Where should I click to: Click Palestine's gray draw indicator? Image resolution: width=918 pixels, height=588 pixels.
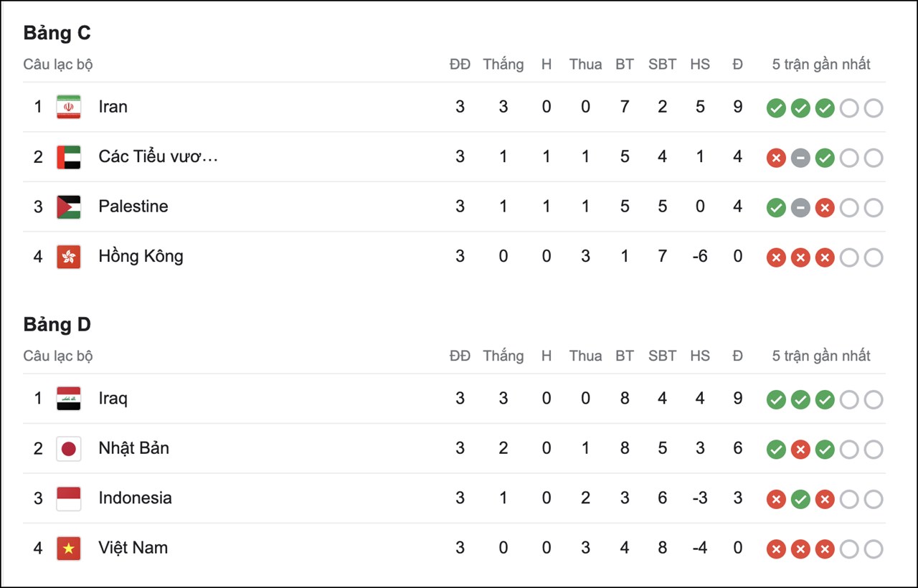click(x=800, y=208)
